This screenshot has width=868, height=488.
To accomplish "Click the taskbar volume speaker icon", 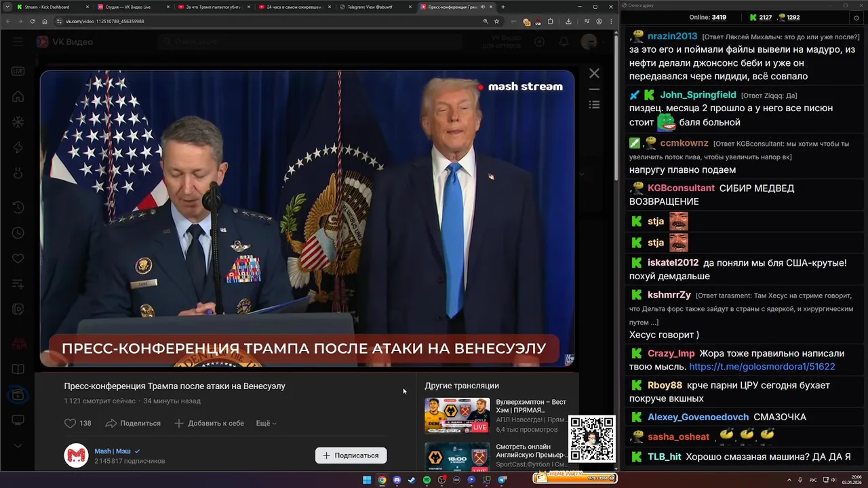I will [x=834, y=480].
